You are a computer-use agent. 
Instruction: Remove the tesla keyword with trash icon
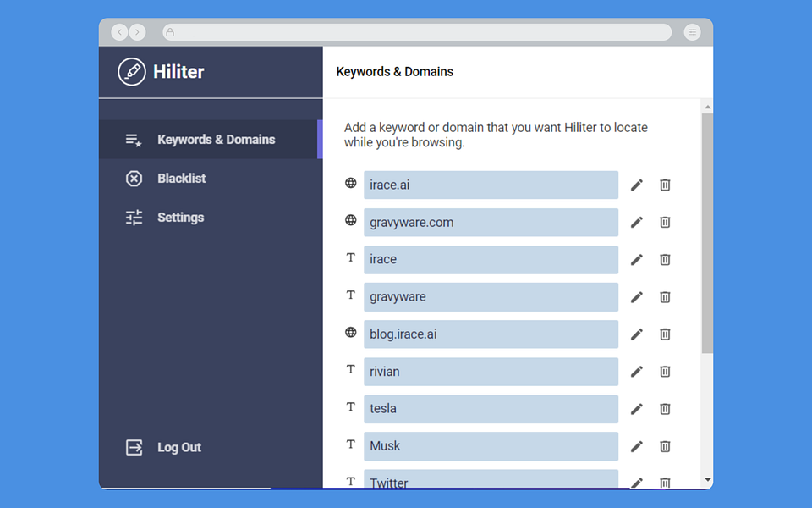[x=665, y=409]
